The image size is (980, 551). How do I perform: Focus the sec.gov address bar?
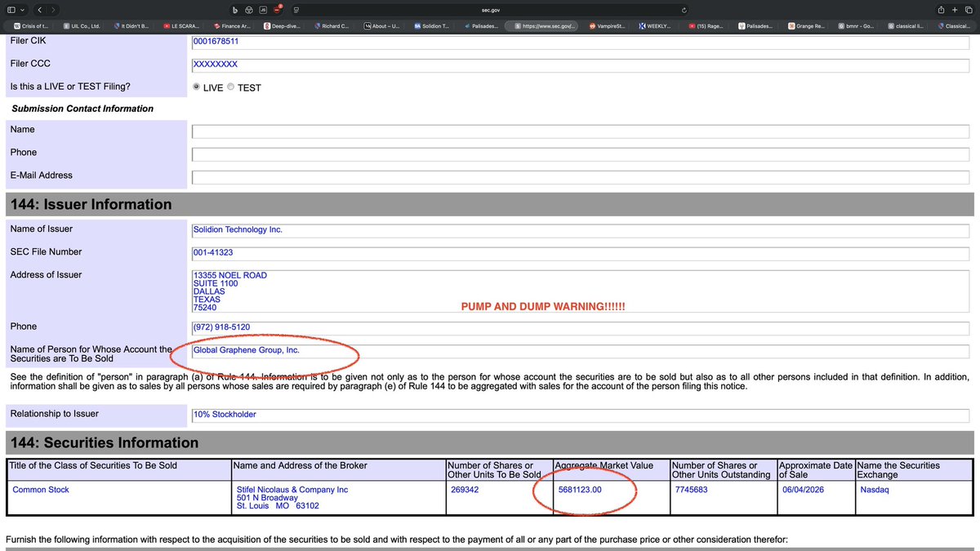coord(490,9)
